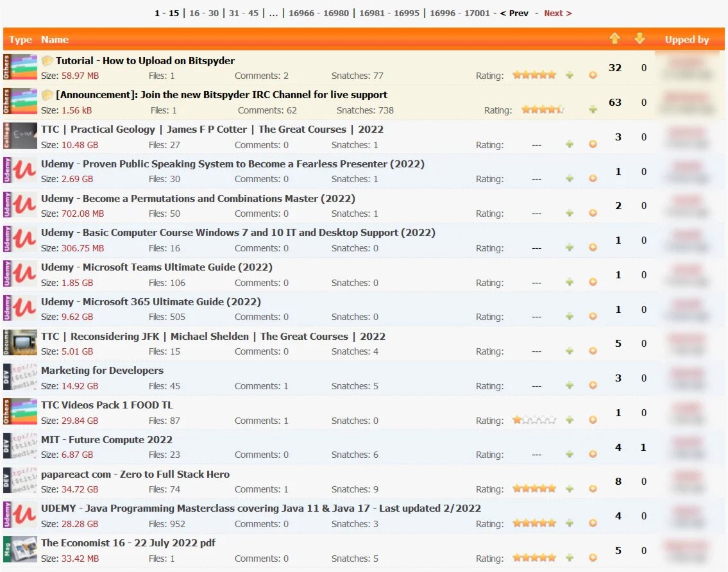
Task: Click Udemy category icon beside Java Masterclass row
Action: (x=20, y=514)
